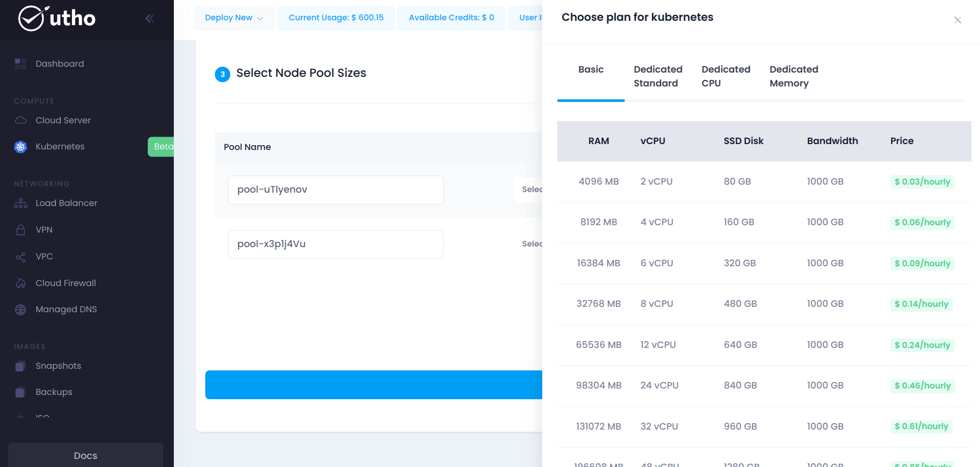Switch to Dedicated Memory tab

point(793,76)
